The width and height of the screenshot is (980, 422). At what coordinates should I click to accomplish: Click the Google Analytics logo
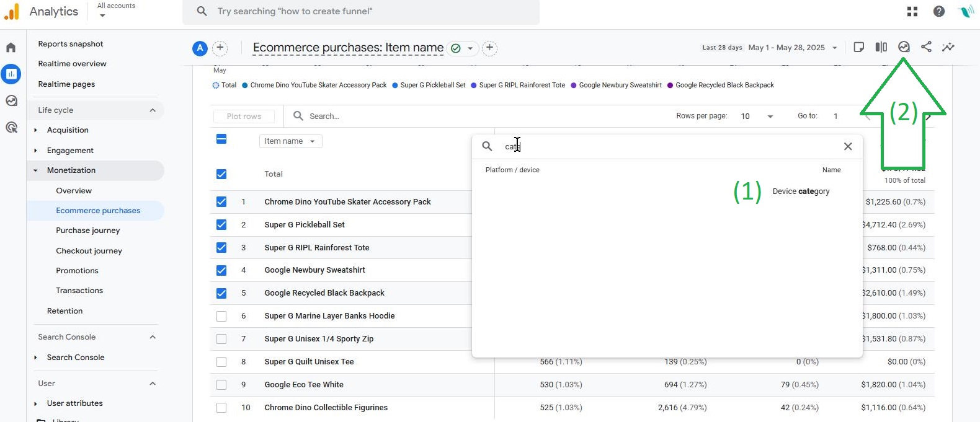11,11
